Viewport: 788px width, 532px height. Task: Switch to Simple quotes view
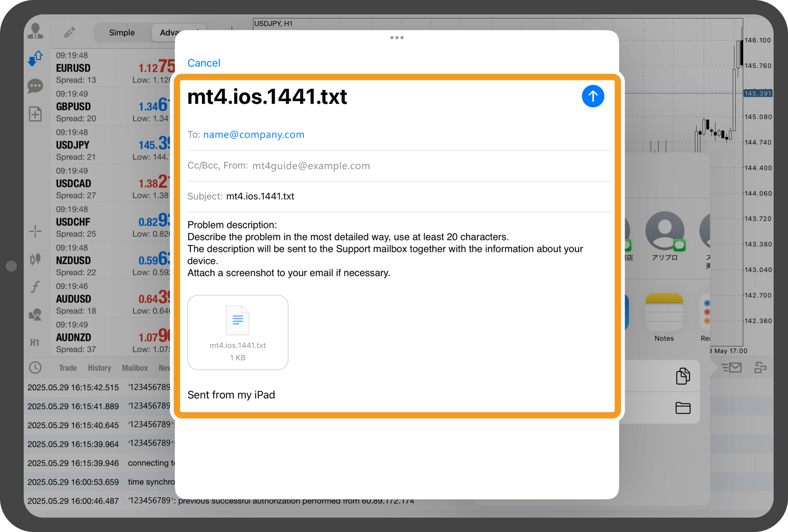[122, 33]
